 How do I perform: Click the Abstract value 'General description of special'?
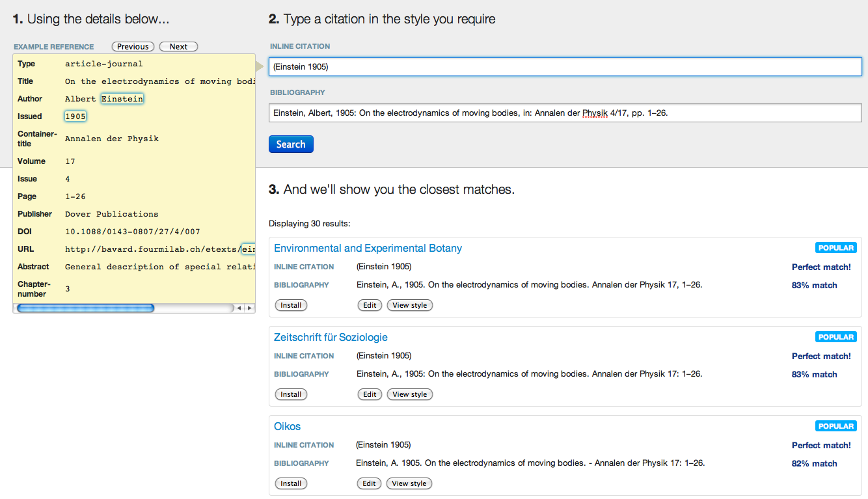(160, 267)
